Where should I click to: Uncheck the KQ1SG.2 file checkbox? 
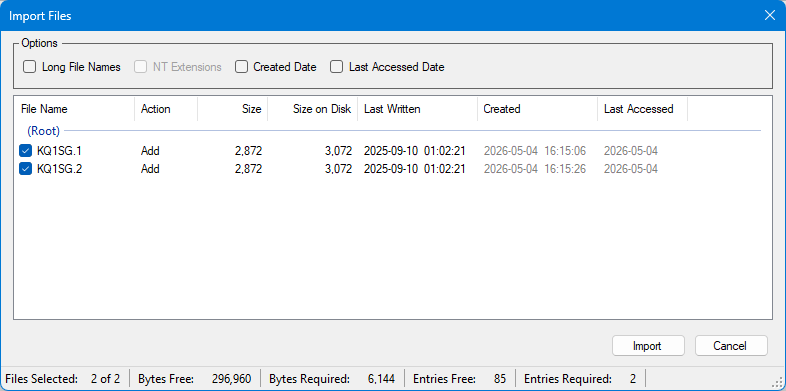tap(26, 169)
